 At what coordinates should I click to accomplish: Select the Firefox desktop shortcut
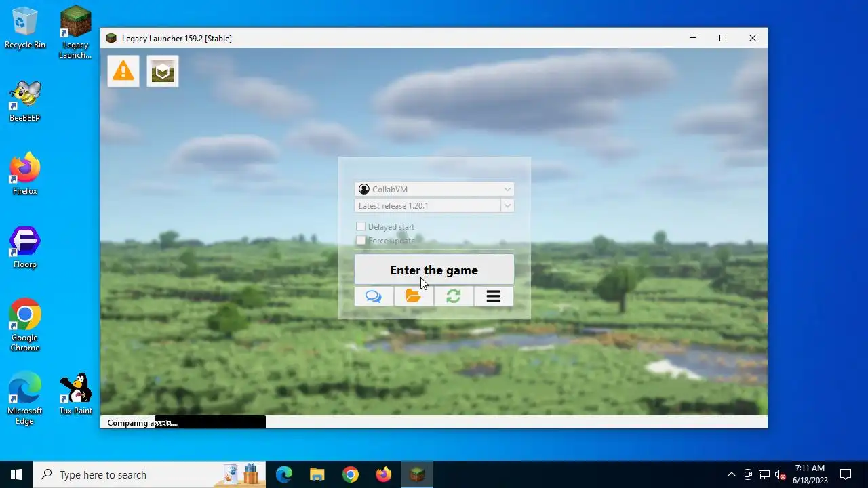[25, 175]
